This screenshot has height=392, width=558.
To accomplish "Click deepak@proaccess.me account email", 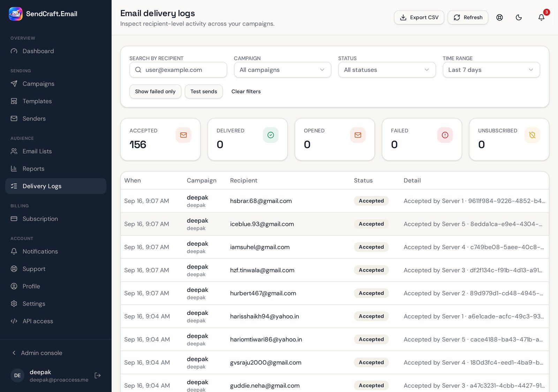I will click(59, 380).
